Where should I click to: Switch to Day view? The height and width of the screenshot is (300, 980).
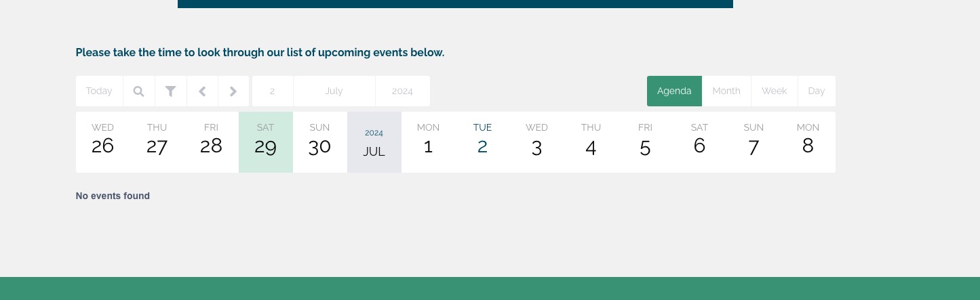coord(817,91)
